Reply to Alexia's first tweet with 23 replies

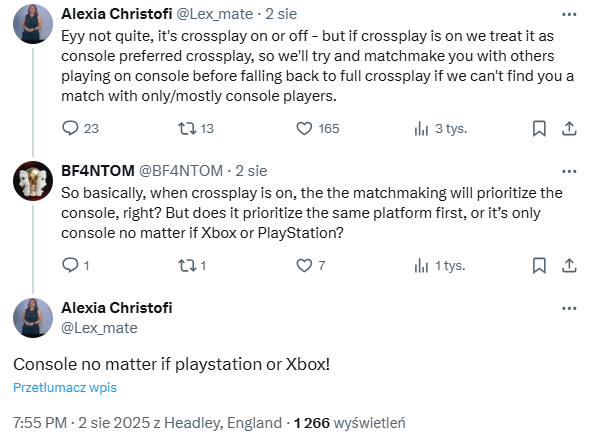click(x=80, y=128)
